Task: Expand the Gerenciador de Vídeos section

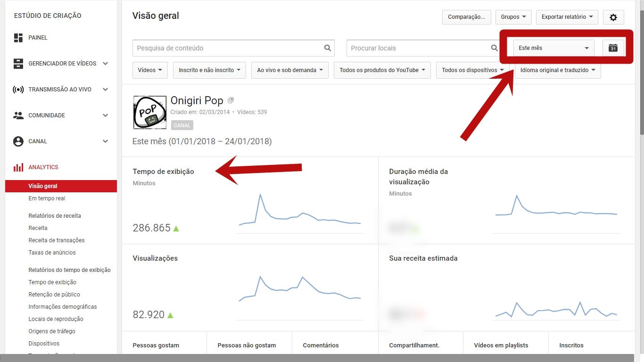Action: [105, 64]
